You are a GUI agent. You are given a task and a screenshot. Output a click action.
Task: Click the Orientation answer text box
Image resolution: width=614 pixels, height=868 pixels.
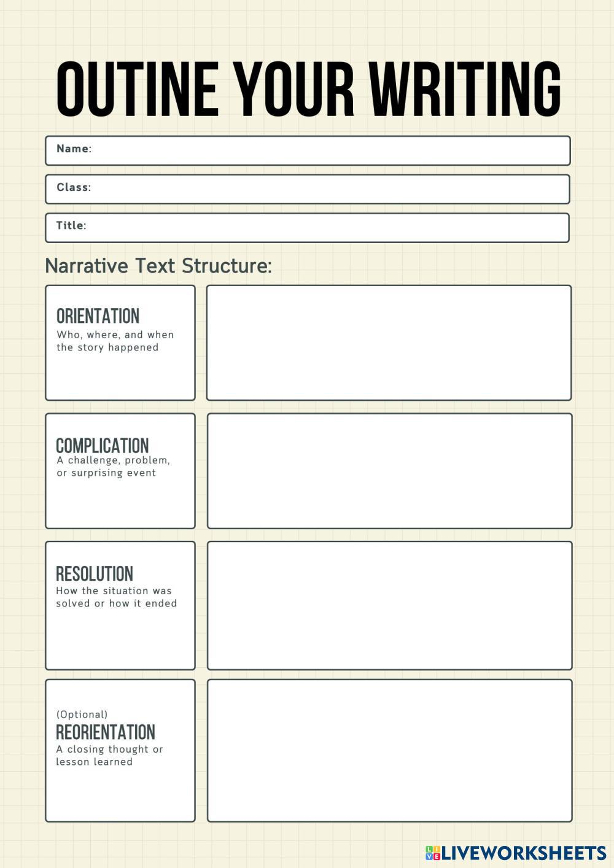click(389, 343)
